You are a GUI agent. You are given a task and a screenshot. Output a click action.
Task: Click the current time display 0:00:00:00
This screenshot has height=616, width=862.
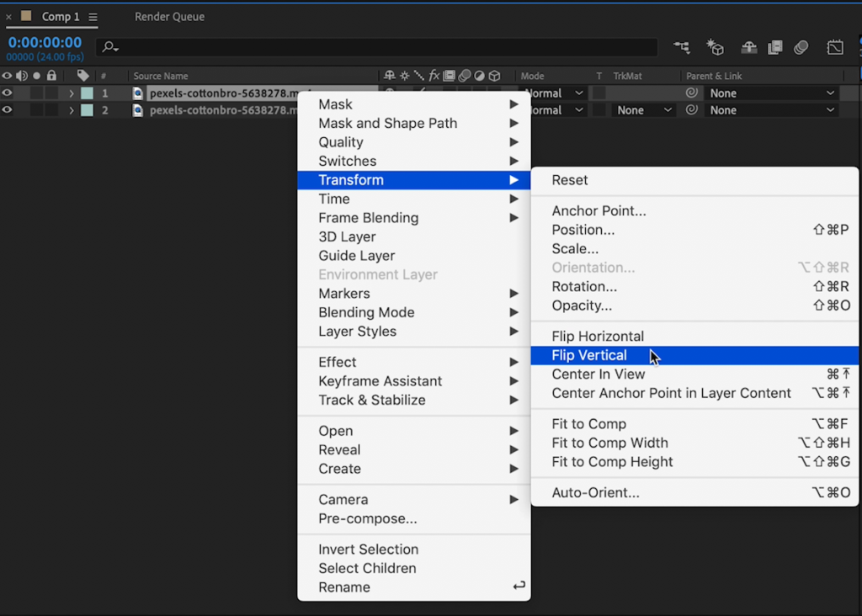point(45,43)
